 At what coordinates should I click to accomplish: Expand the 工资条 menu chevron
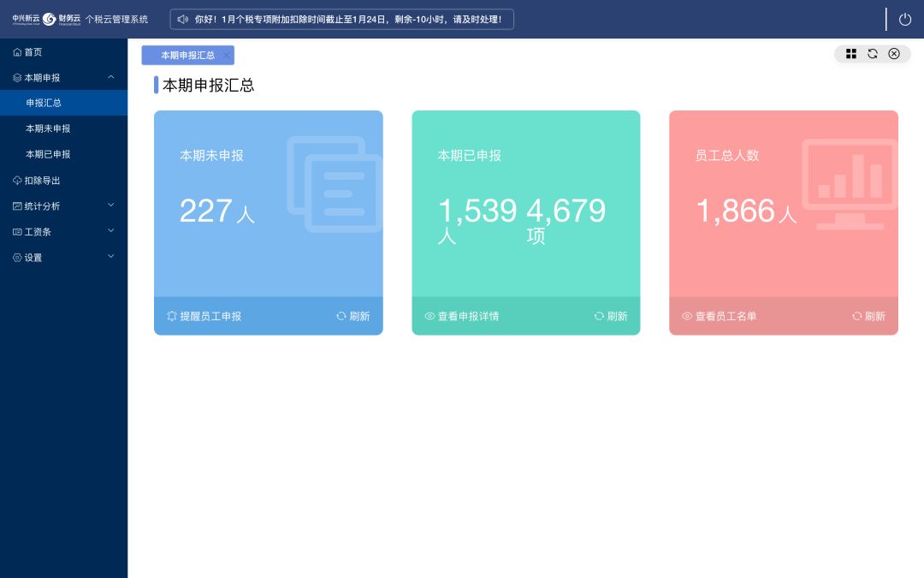(110, 231)
